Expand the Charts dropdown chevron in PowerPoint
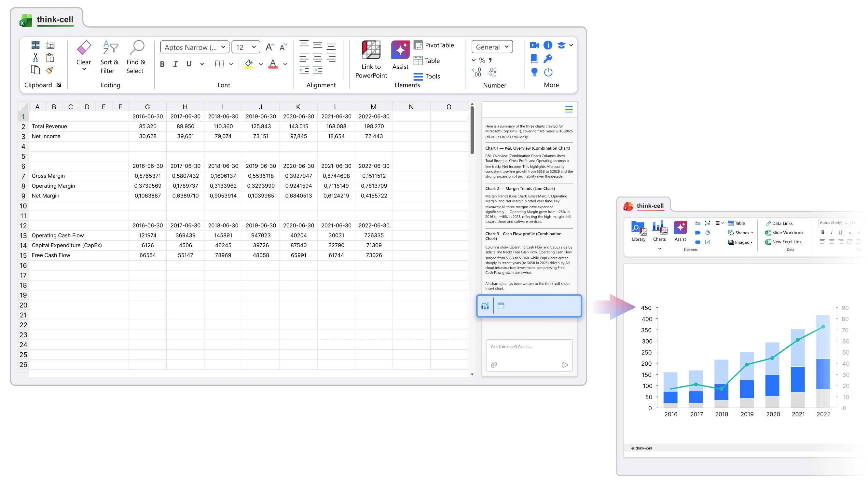The image size is (868, 488). (x=659, y=249)
